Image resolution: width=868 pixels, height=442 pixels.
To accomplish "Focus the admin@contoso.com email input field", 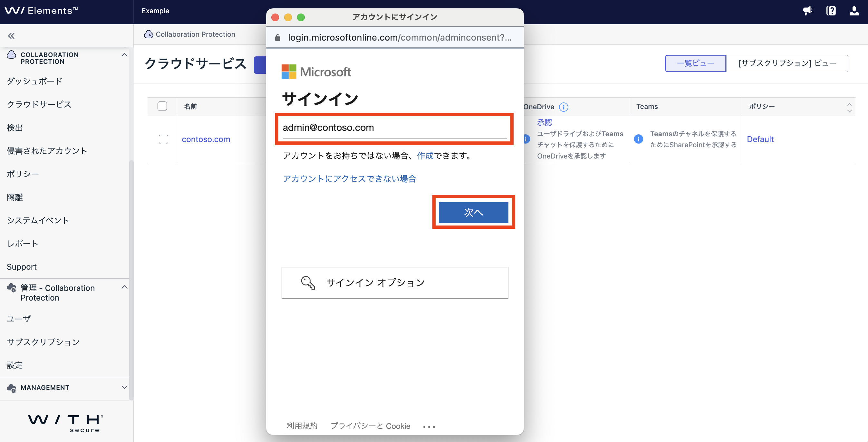I will coord(395,128).
